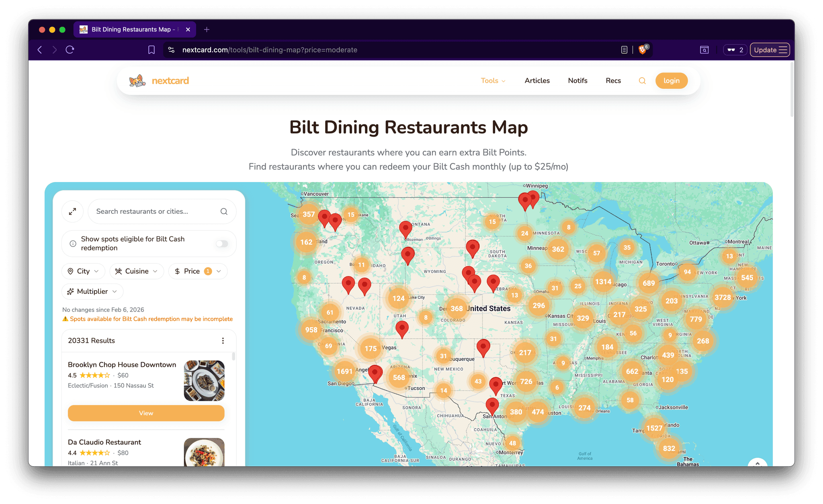The height and width of the screenshot is (504, 823).
Task: Click the address bar URL
Action: point(270,50)
